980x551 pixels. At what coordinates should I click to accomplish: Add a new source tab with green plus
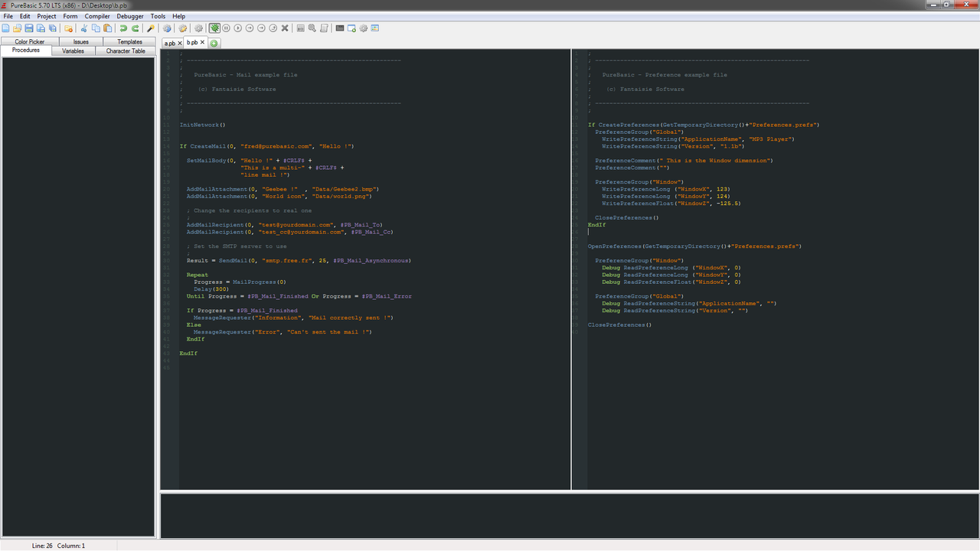214,43
